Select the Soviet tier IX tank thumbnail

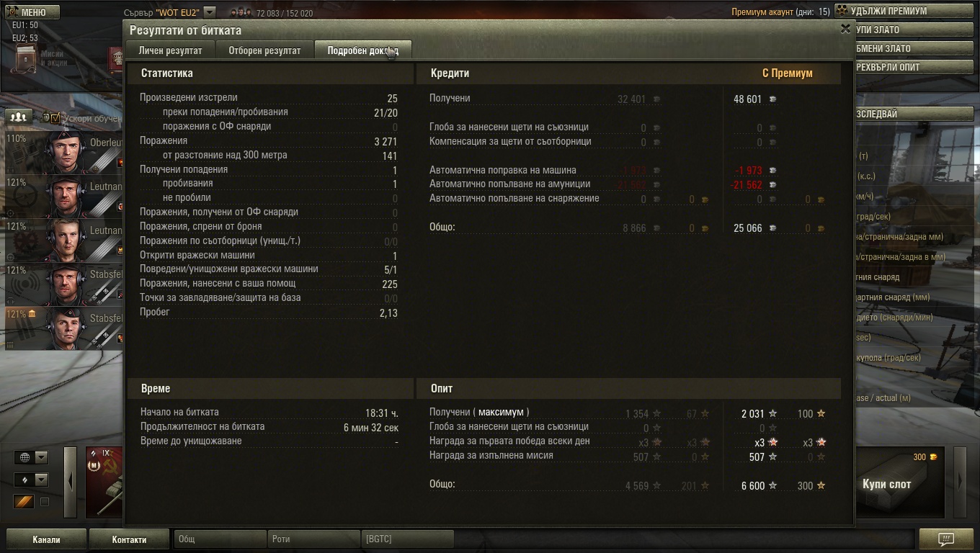(104, 482)
